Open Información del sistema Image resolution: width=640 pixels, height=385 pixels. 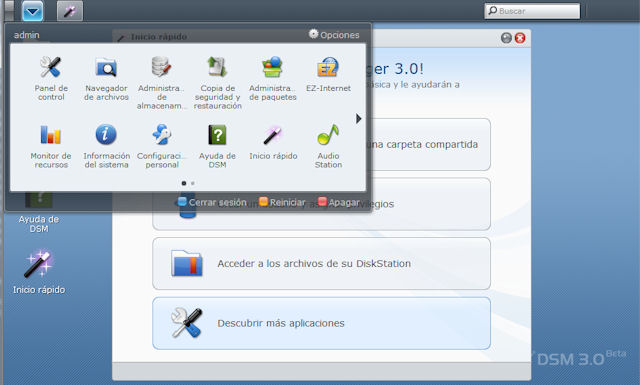106,146
